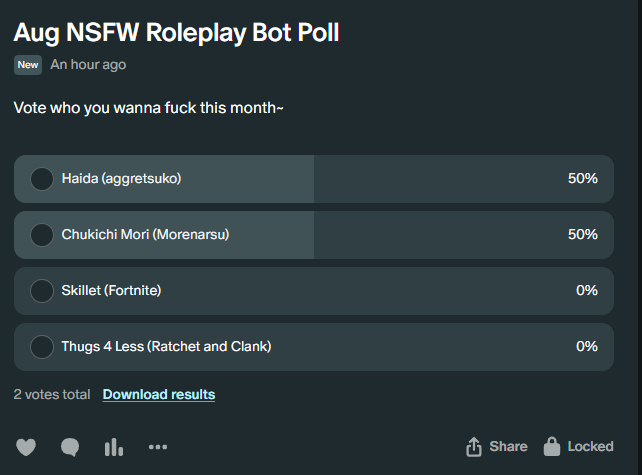Click the padlock icon

click(x=551, y=446)
